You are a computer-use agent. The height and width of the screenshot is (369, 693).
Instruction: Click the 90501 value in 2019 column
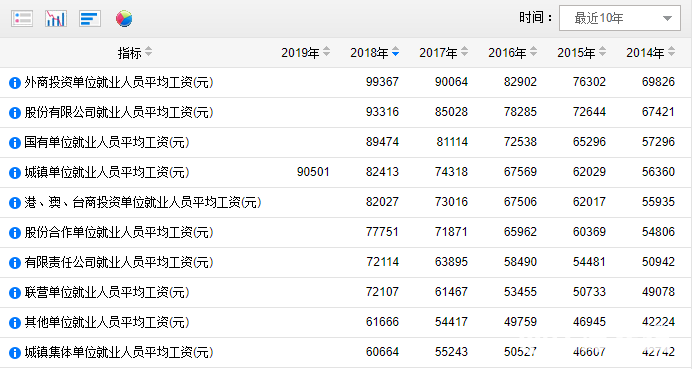(x=313, y=172)
